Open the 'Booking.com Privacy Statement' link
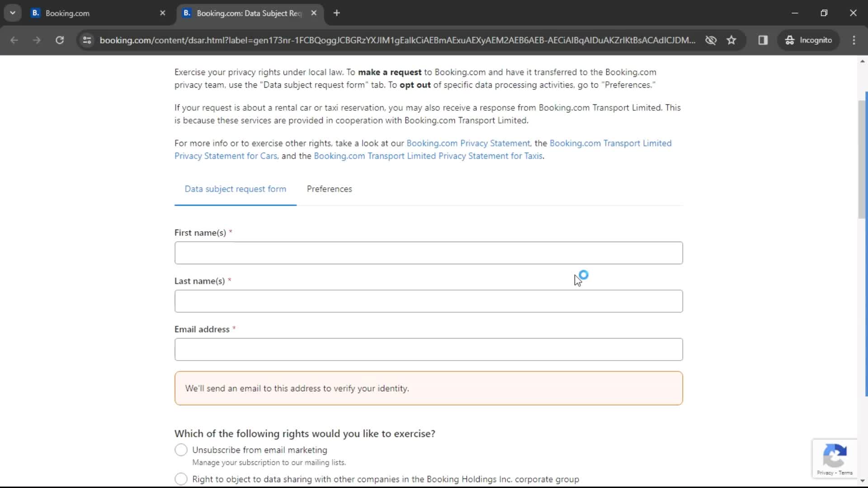868x488 pixels. pos(468,143)
